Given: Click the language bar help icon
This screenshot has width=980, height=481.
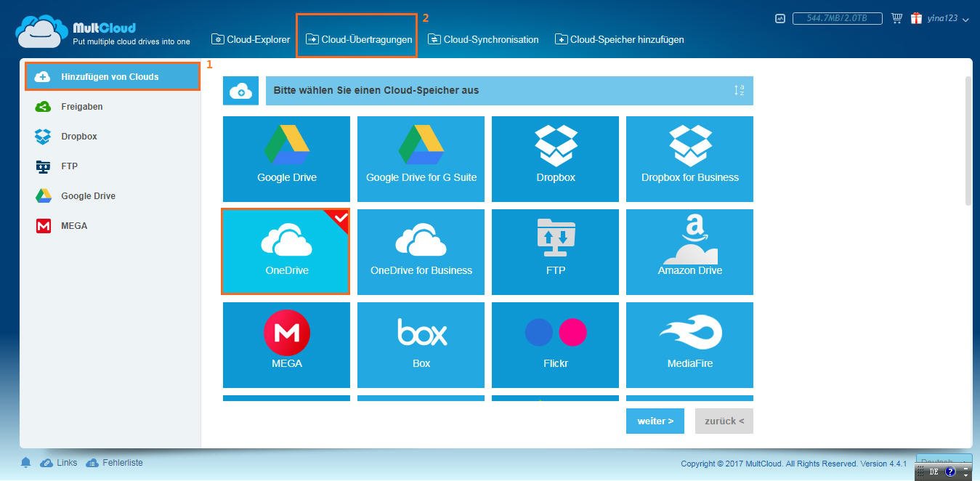Looking at the screenshot, I should click(x=950, y=472).
